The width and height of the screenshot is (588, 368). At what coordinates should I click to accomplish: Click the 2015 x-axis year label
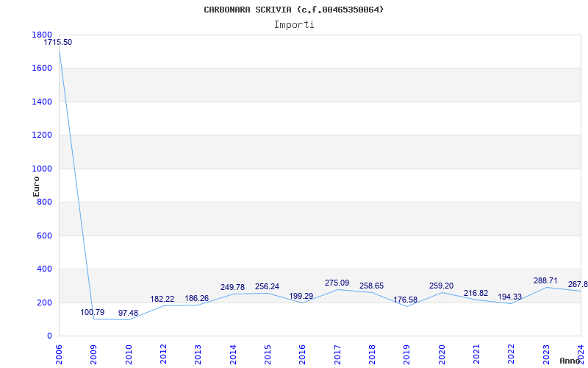tap(268, 354)
